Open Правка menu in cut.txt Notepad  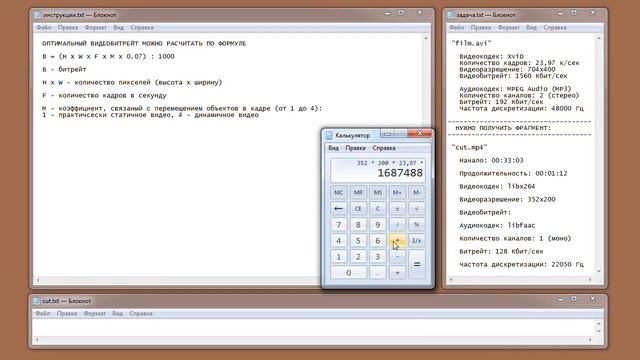[x=67, y=314]
